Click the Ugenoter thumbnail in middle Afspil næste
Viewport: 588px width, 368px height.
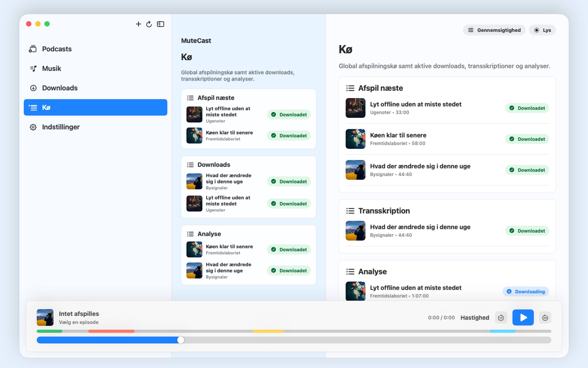pos(194,114)
